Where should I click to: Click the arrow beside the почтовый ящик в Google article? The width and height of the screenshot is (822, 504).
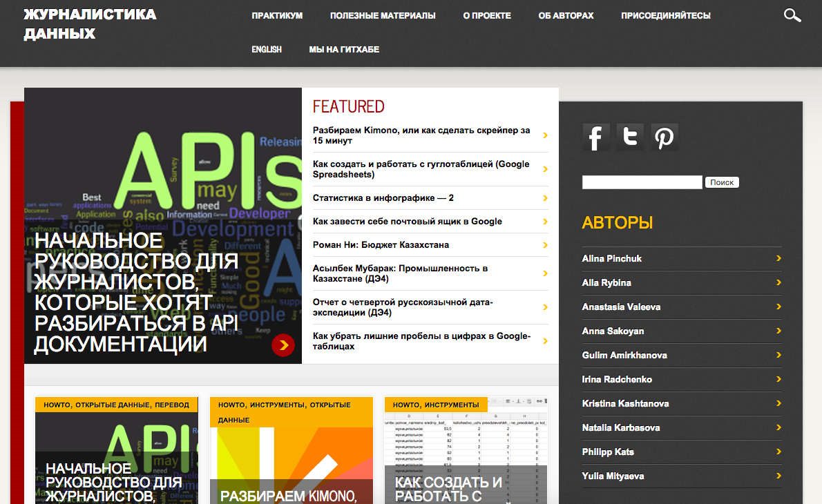point(545,222)
